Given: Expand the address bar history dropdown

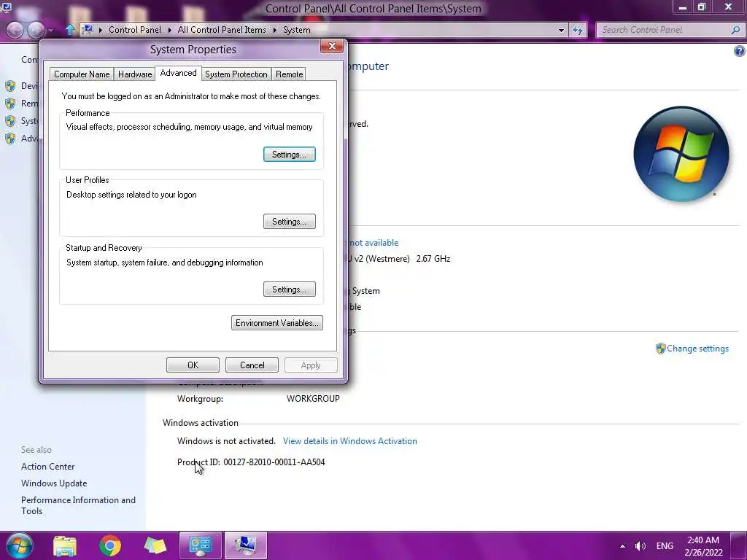Looking at the screenshot, I should coord(561,30).
